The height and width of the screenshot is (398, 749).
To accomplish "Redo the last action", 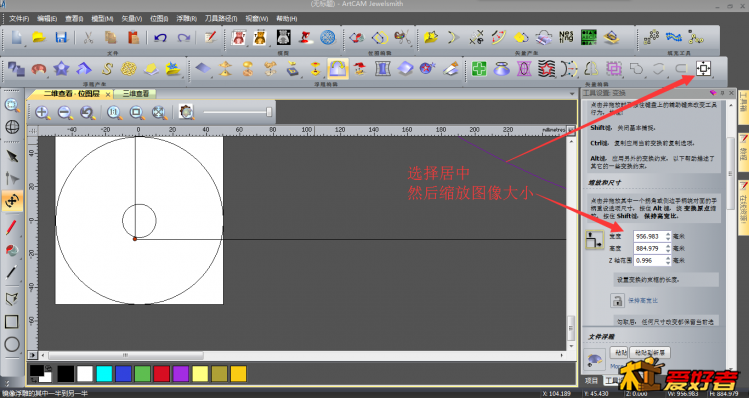I will (183, 37).
